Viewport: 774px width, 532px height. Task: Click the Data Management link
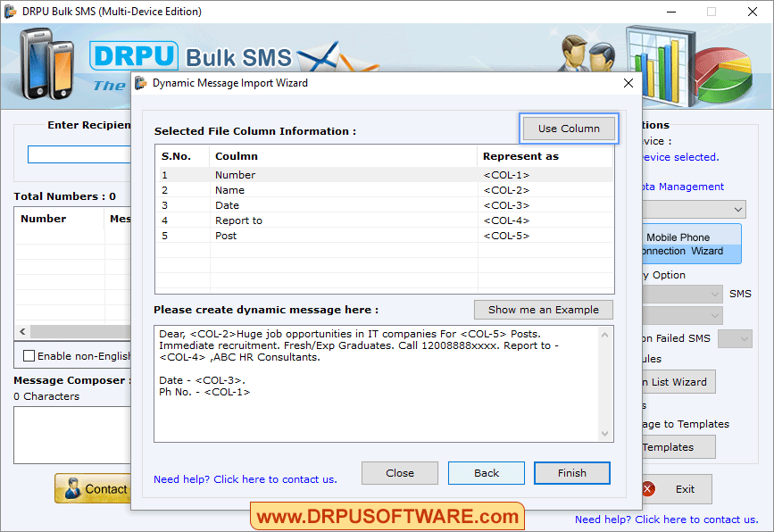pyautogui.click(x=683, y=187)
